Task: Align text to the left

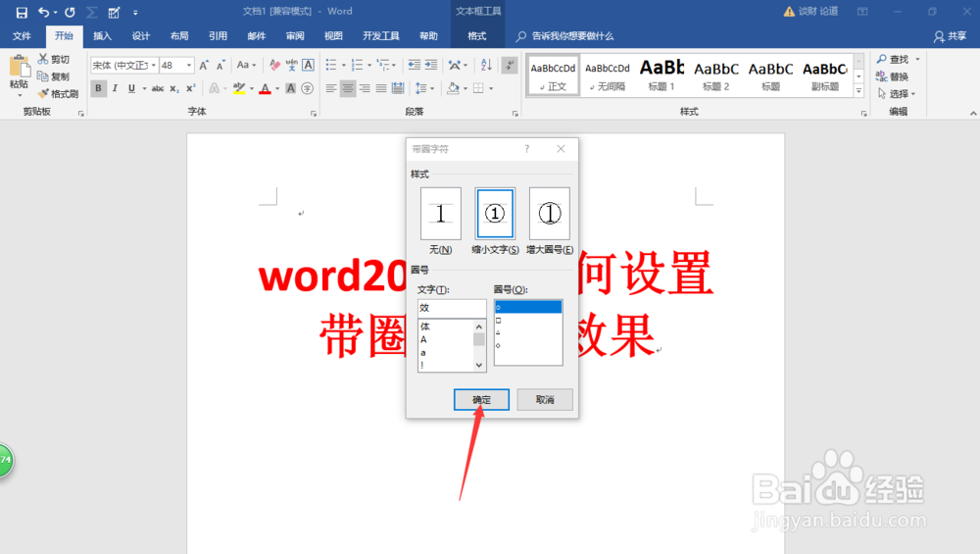Action: (331, 89)
